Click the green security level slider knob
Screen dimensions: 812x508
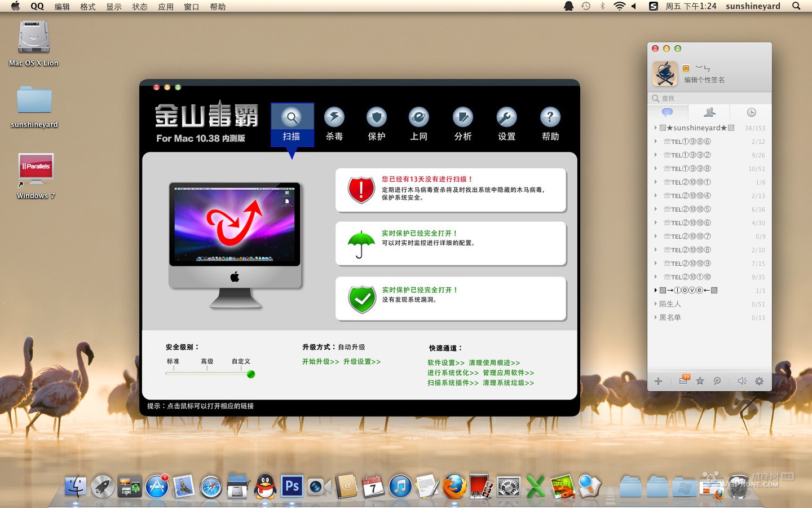251,374
